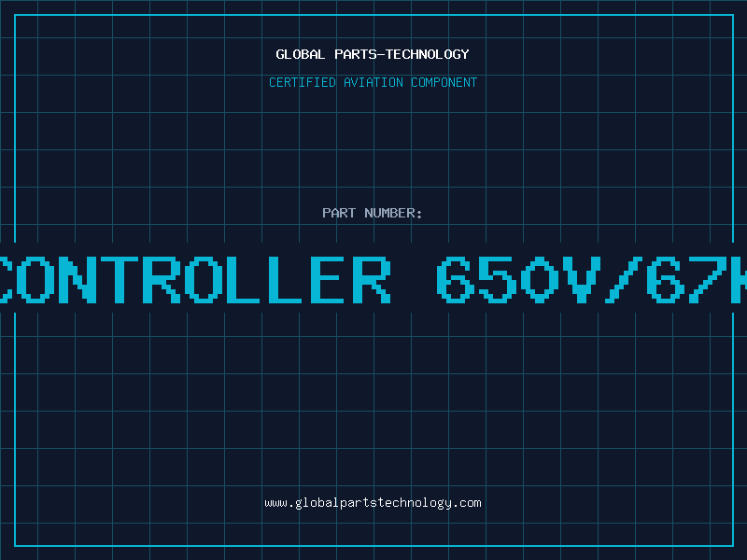The image size is (747, 560).
Task: Select the word CERTIFIED in the subtitle
Action: pyautogui.click(x=303, y=82)
